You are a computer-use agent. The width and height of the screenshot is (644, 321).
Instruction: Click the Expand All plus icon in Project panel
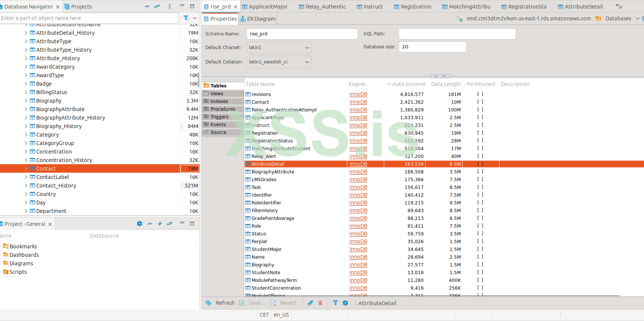coord(160,224)
